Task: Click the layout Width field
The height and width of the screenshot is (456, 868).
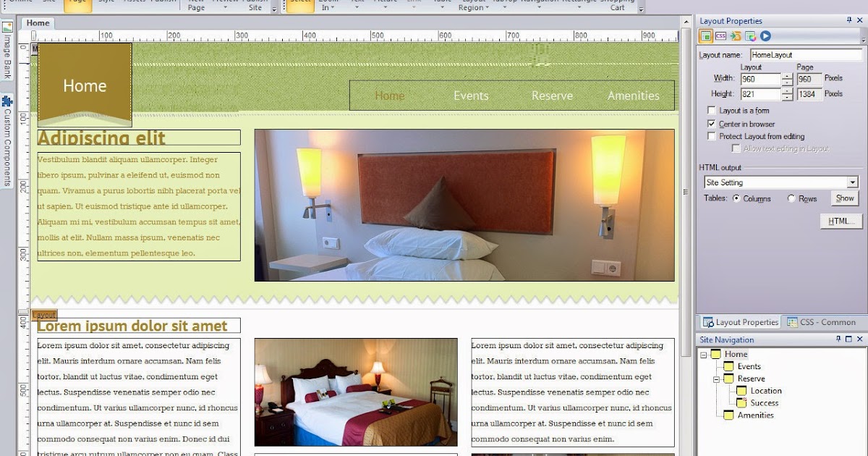Action: [x=761, y=79]
